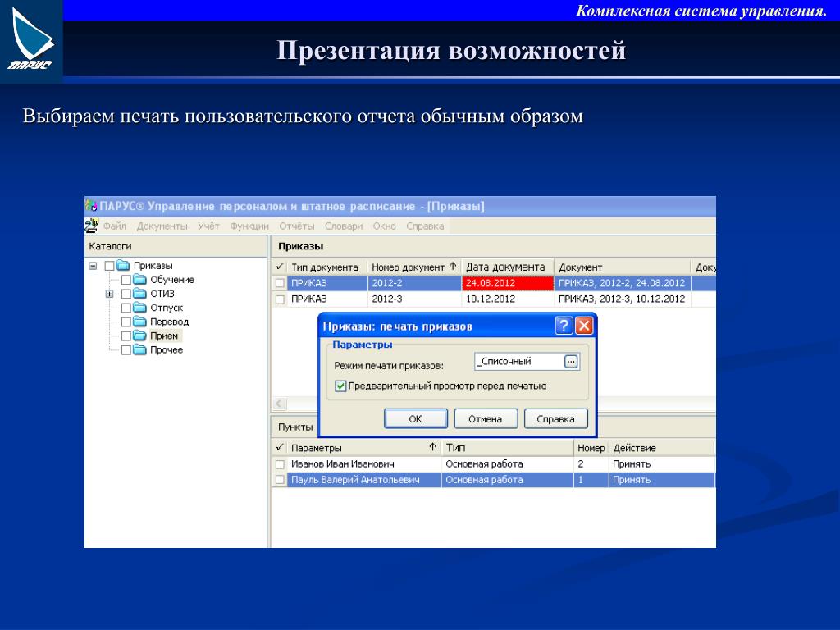
Task: Sort points by Действие column header
Action: click(661, 448)
